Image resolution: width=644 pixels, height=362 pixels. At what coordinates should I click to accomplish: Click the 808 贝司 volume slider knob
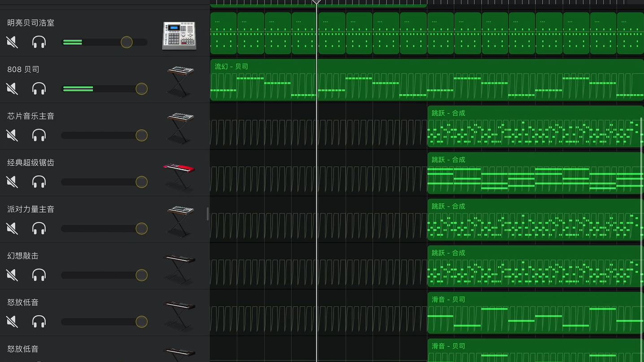(x=142, y=89)
